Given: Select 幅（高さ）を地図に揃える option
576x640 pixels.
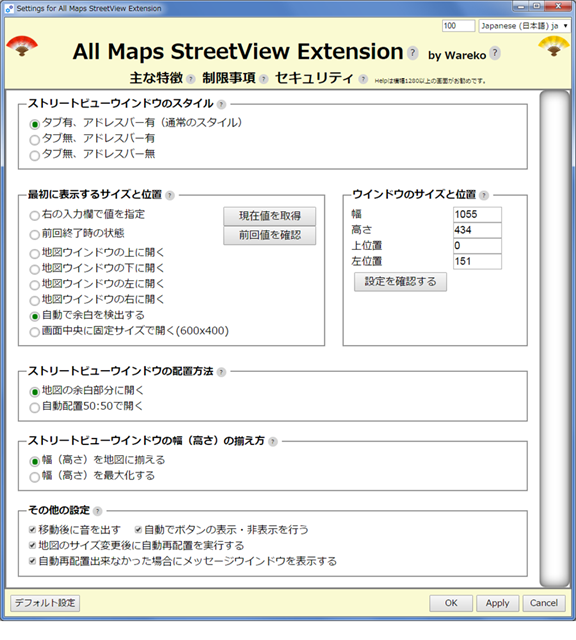Looking at the screenshot, I should coord(35,461).
